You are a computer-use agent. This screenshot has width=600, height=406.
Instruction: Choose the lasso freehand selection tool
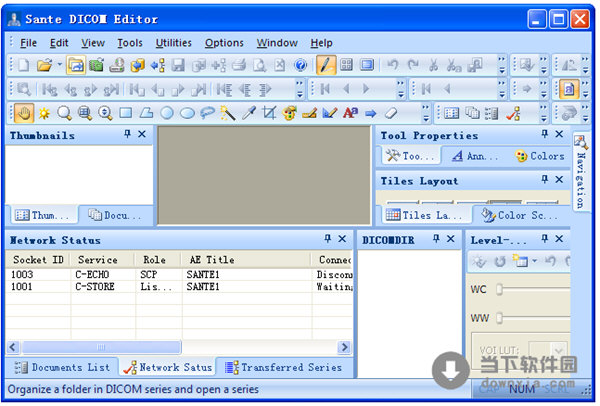[207, 113]
